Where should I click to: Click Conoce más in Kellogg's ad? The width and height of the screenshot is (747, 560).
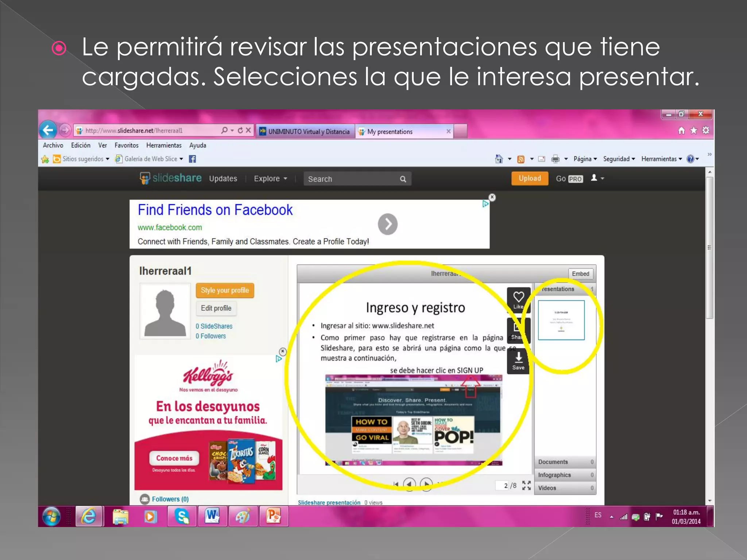click(174, 458)
